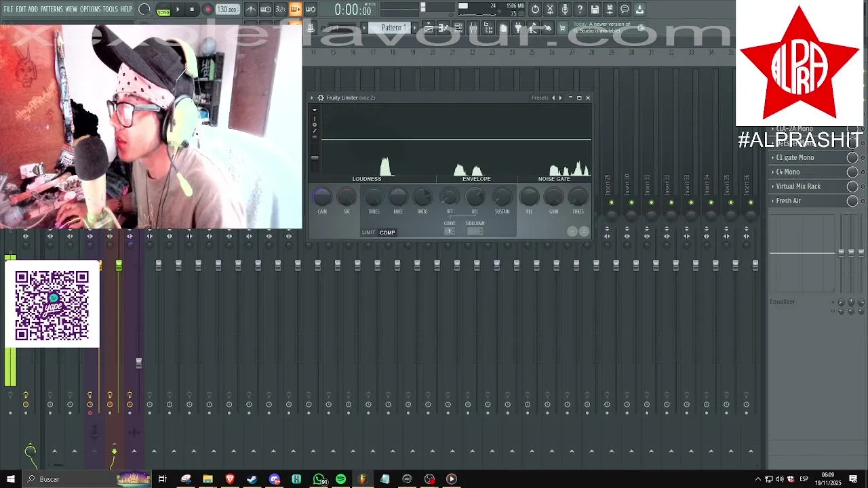Open the EDIT menu
This screenshot has height=488, width=868.
coord(21,9)
